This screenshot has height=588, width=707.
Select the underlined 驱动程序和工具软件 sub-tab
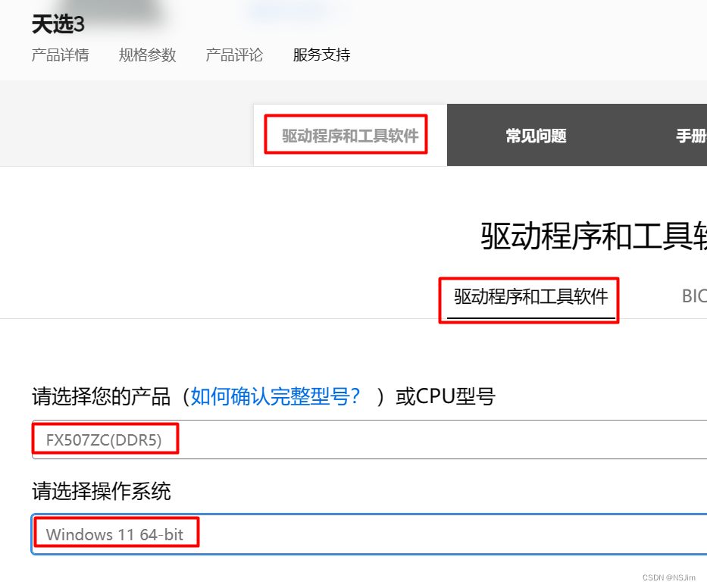coord(530,297)
